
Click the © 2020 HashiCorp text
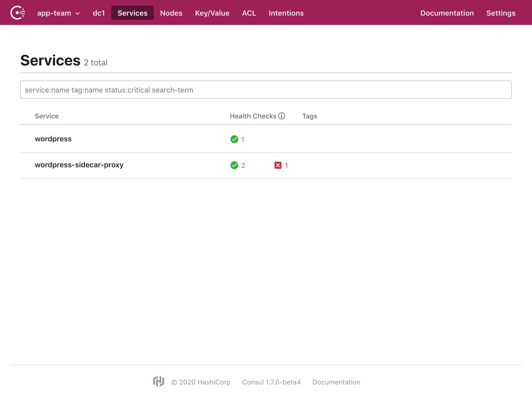201,382
